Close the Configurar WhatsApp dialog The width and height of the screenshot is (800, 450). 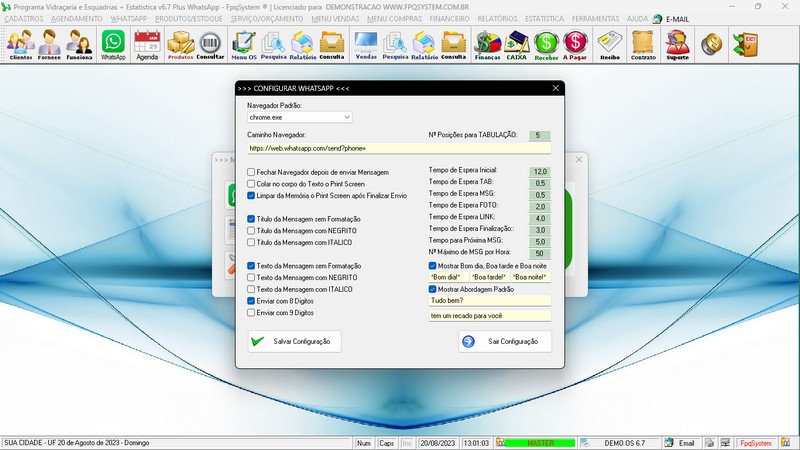[556, 88]
